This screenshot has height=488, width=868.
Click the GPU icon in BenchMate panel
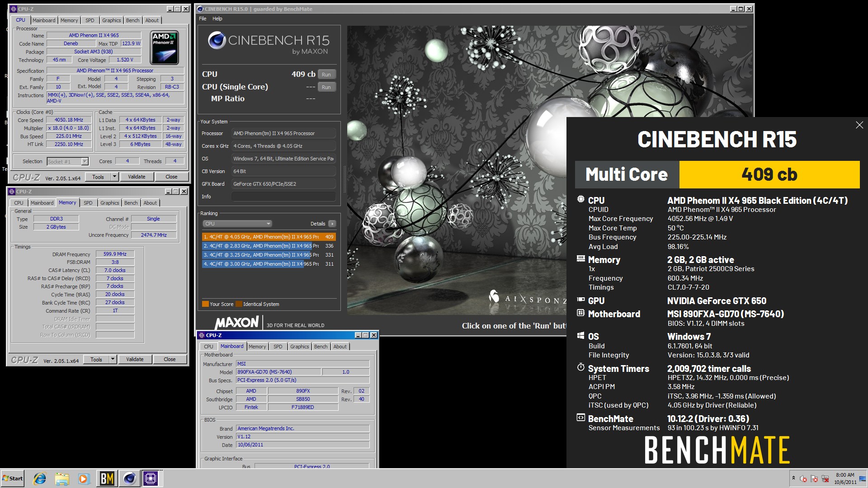581,300
